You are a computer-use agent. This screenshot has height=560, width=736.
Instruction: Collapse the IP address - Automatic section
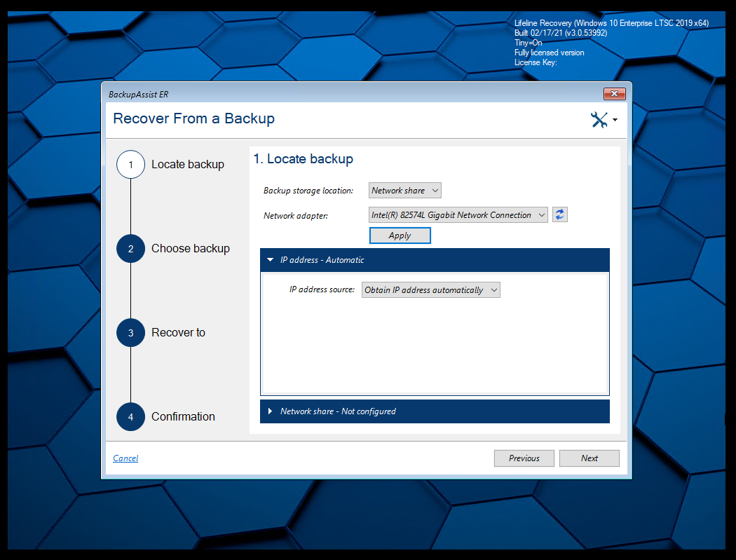point(435,259)
